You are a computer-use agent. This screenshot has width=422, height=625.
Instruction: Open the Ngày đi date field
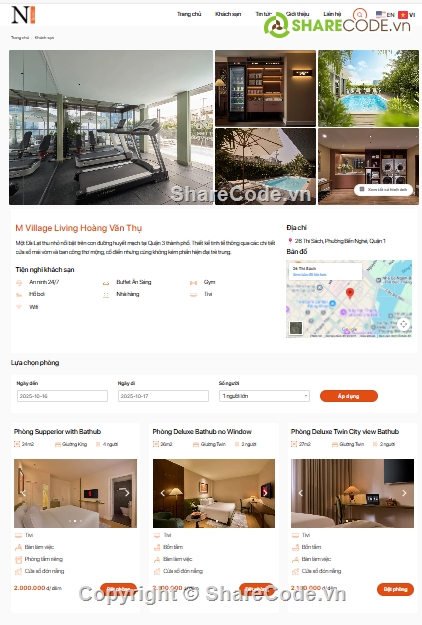(x=163, y=396)
